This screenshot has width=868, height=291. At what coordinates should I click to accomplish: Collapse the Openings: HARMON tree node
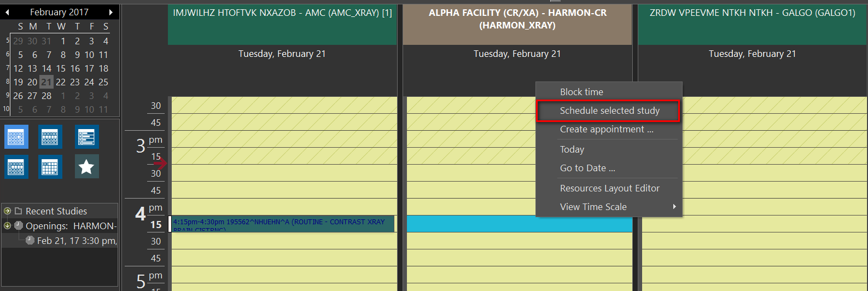coord(7,225)
